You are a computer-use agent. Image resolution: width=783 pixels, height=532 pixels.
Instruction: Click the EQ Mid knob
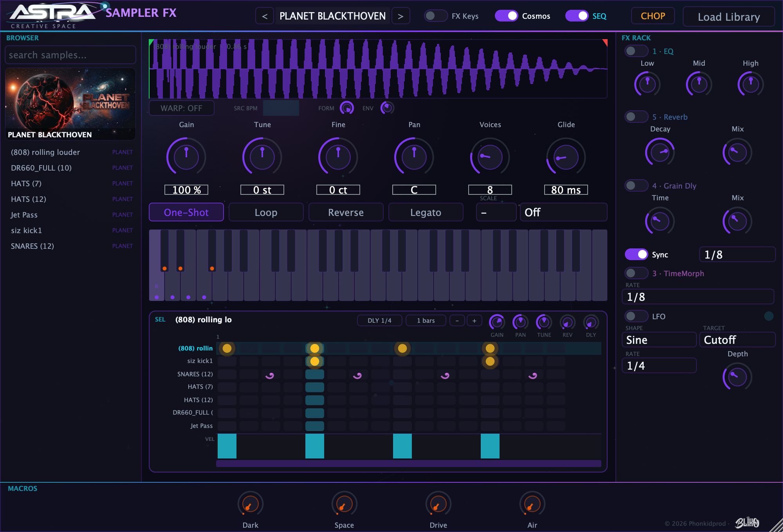coord(699,84)
